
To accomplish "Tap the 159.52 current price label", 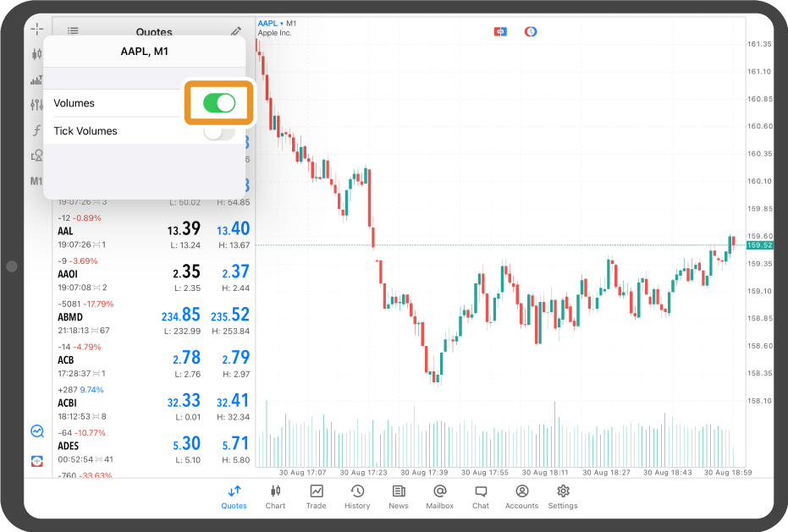I will 759,245.
